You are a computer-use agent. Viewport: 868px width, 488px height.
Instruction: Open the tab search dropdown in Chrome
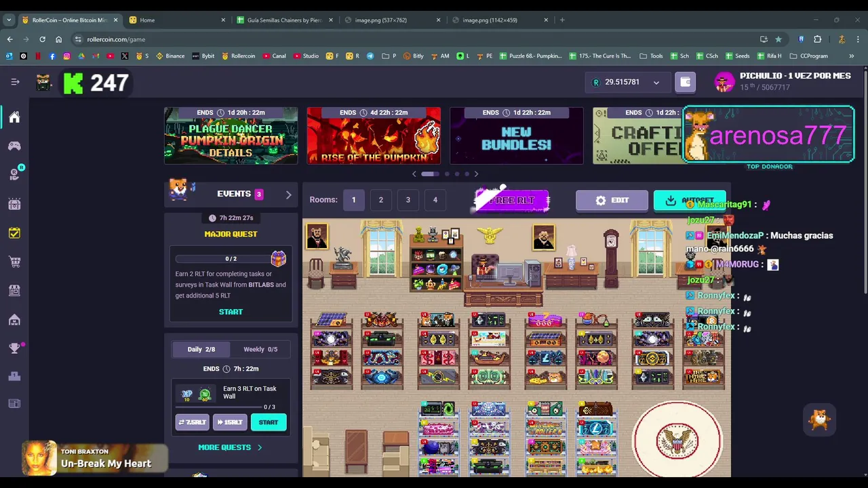coord(9,20)
